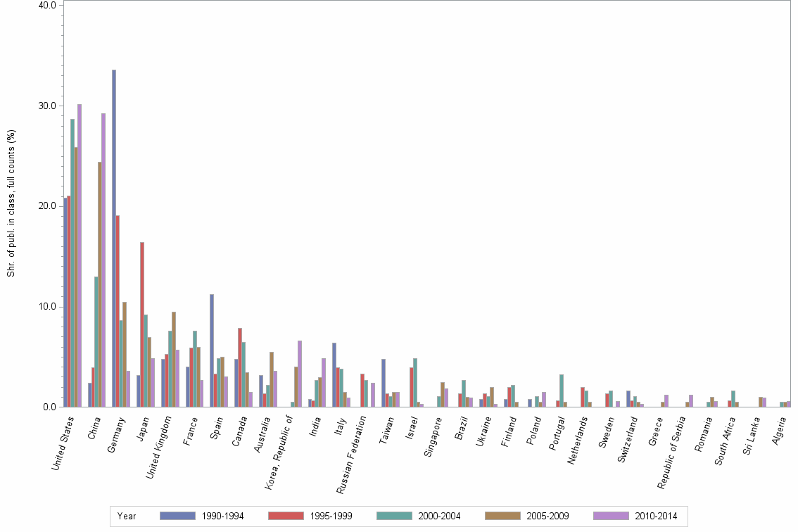Click the tallest Germany bar
798x532 pixels.
(113, 239)
